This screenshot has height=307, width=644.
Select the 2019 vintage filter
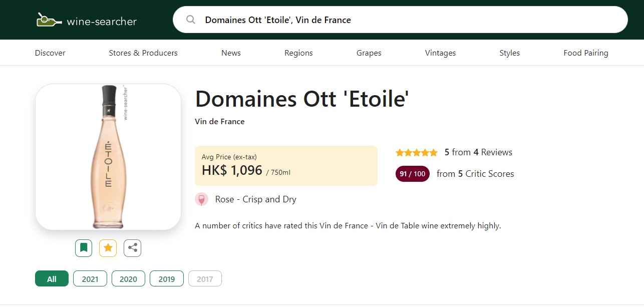(x=167, y=279)
